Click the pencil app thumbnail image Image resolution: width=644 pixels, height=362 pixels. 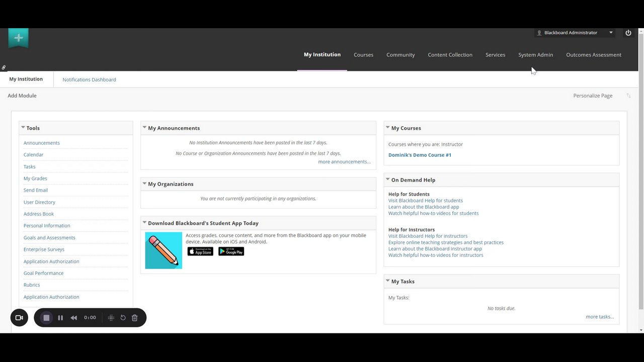(164, 250)
